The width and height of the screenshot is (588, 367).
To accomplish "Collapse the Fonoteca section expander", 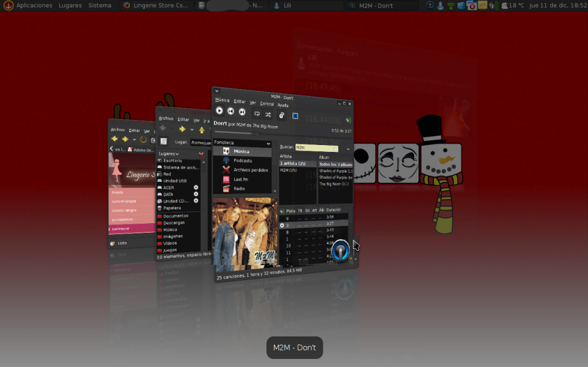I will pos(268,144).
